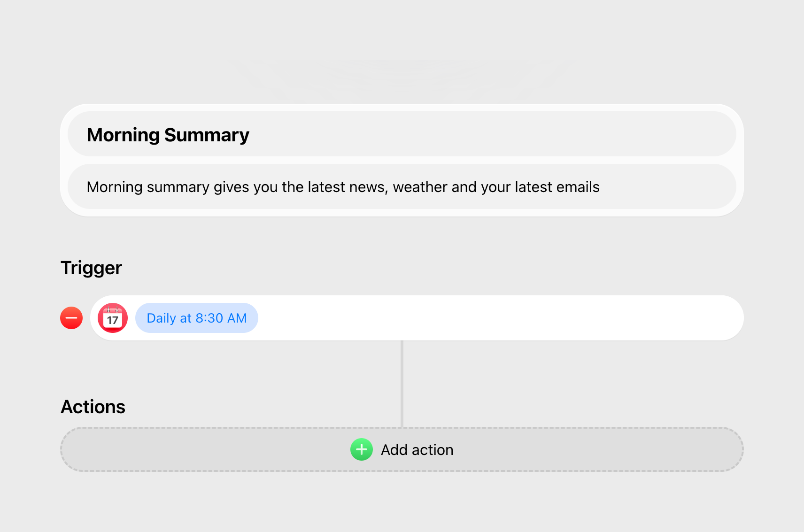Click the Add action button label
This screenshot has height=532, width=804.
coord(417,450)
